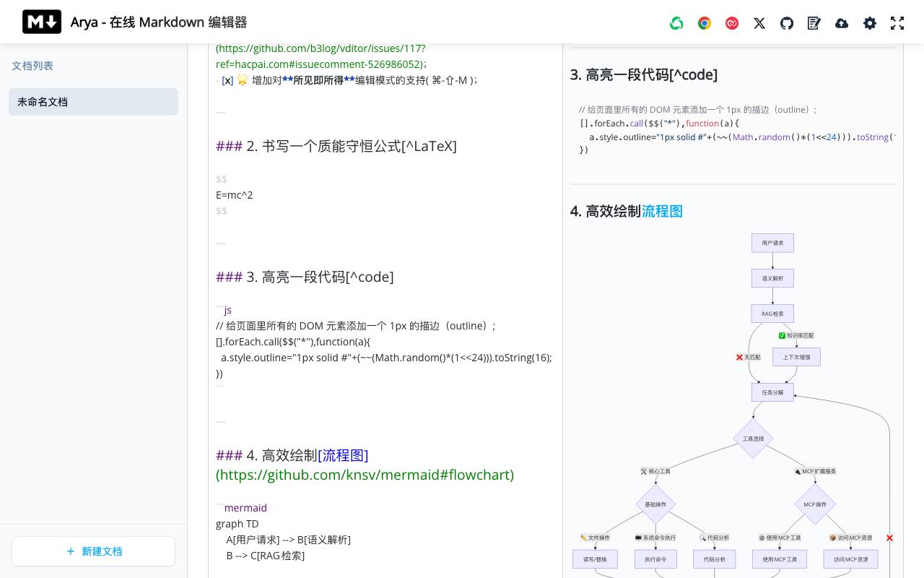The width and height of the screenshot is (924, 578).
Task: Click the plus icon beside 新建文档
Action: pos(71,551)
